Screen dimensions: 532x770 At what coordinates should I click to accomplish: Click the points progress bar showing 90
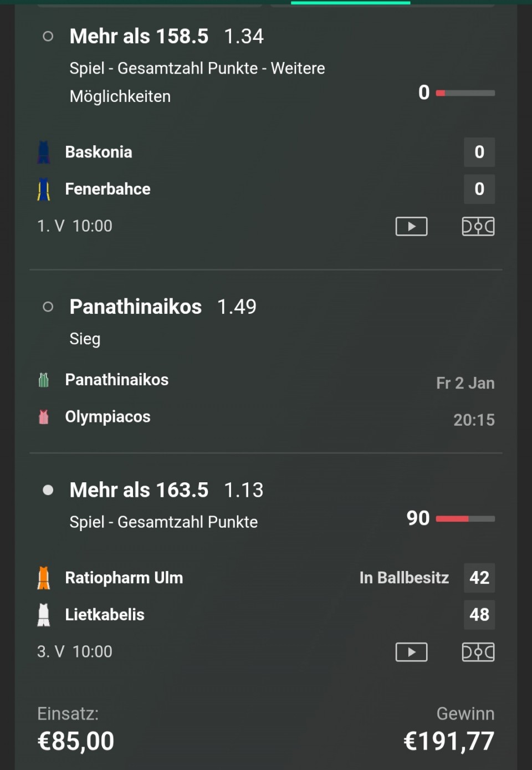465,519
